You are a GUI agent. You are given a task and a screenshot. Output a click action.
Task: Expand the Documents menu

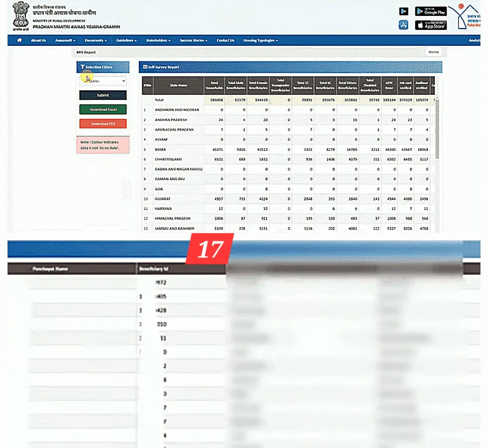[x=96, y=40]
